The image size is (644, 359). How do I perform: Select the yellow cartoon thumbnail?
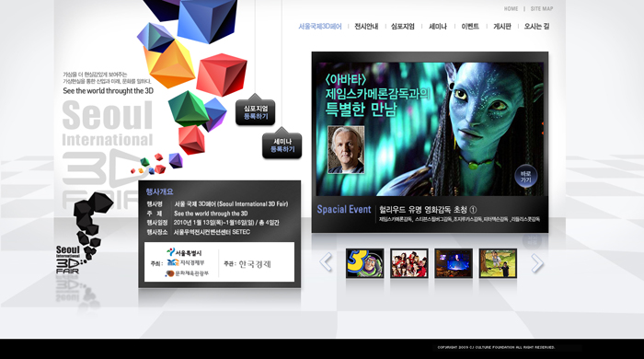(x=498, y=263)
